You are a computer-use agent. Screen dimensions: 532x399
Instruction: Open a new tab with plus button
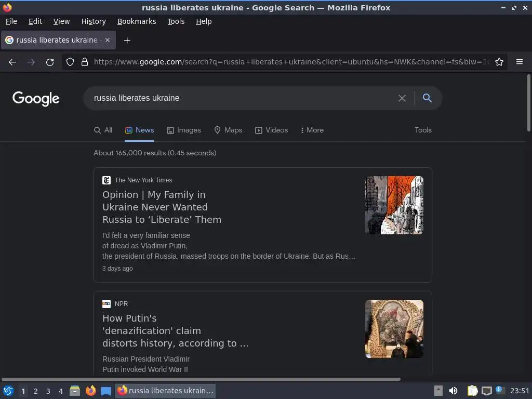(127, 41)
